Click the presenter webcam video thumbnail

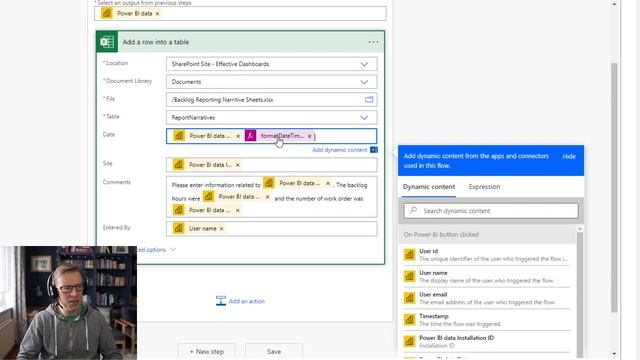click(69, 302)
